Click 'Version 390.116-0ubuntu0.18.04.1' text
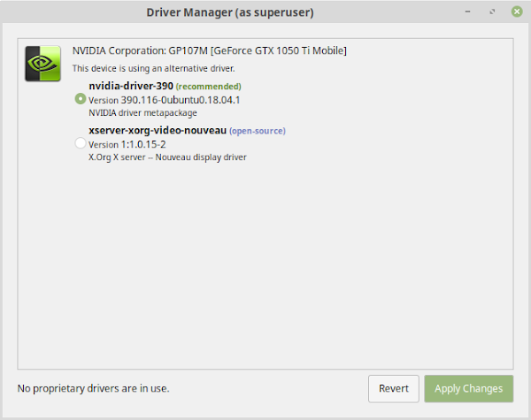 point(165,100)
